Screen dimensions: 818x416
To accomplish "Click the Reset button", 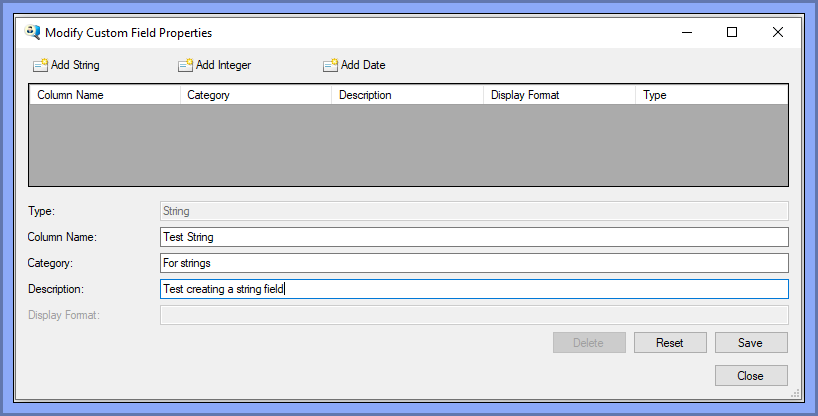I will pos(670,343).
